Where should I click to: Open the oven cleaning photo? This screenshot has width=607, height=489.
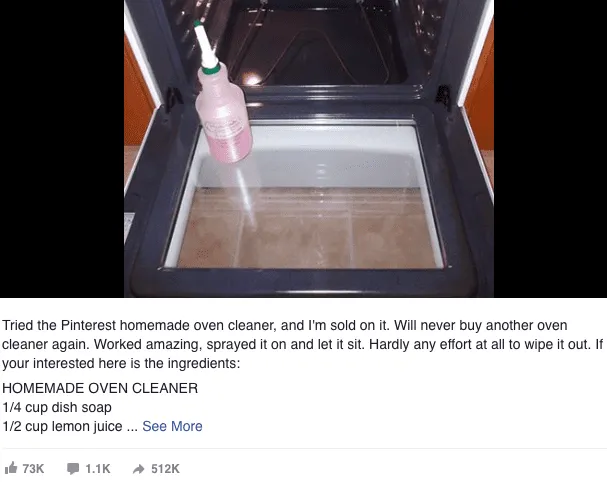[309, 149]
